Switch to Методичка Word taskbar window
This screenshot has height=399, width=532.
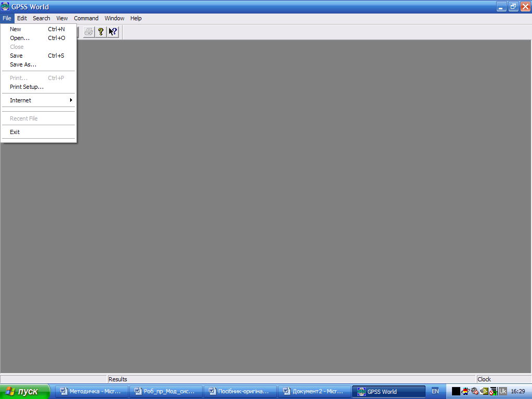[x=91, y=392]
